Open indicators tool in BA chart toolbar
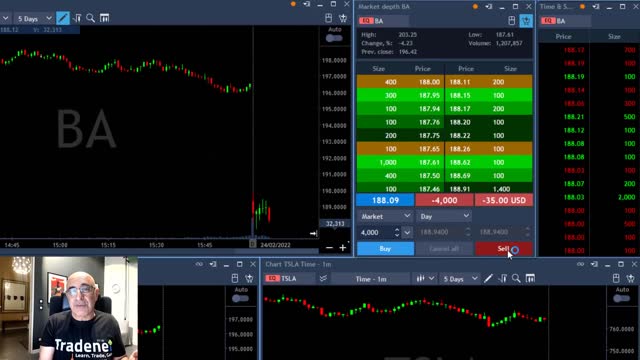The width and height of the screenshot is (640, 360). pyautogui.click(x=77, y=18)
